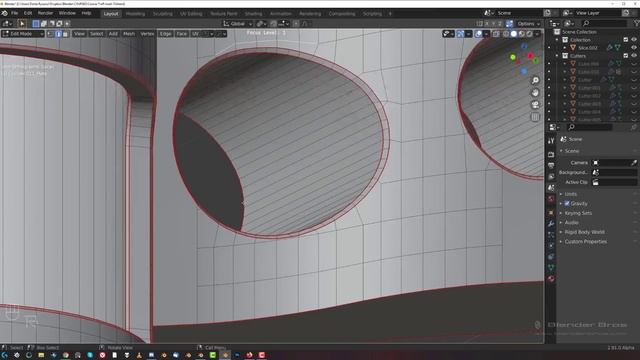The image size is (640, 360).
Task: Toggle the Gravity checkbox
Action: tap(567, 203)
